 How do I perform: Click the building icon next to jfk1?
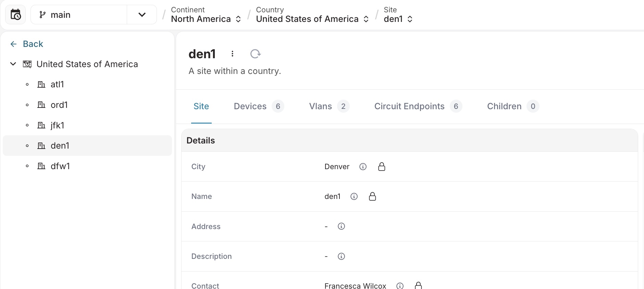[41, 125]
